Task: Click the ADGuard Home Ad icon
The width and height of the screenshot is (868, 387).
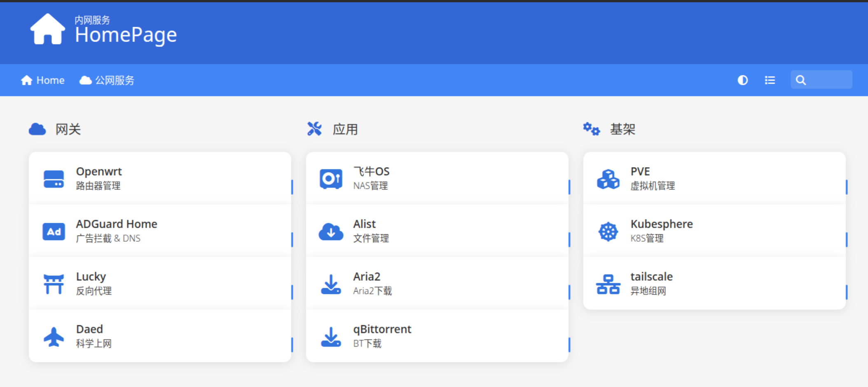Action: click(x=54, y=231)
